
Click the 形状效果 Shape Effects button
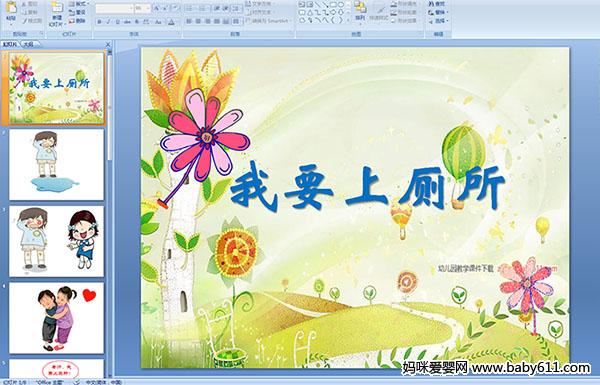(405, 21)
